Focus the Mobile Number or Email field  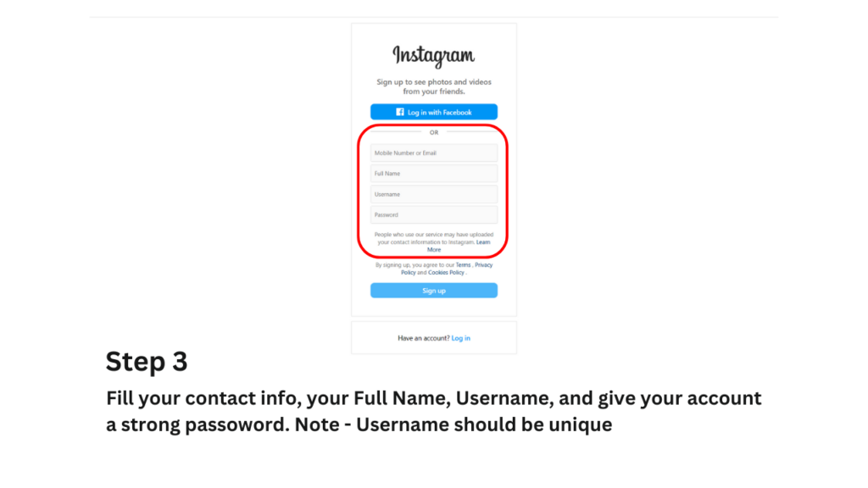pyautogui.click(x=433, y=153)
